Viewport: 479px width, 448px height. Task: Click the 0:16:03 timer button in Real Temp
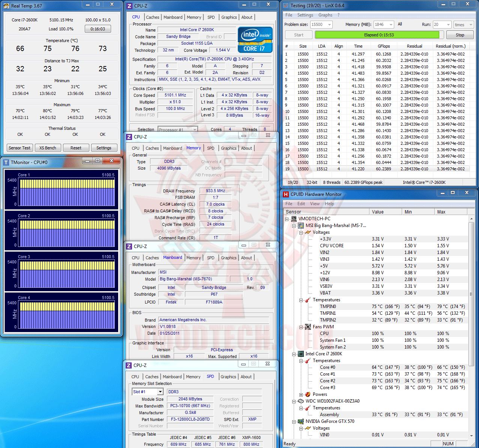pos(98,29)
